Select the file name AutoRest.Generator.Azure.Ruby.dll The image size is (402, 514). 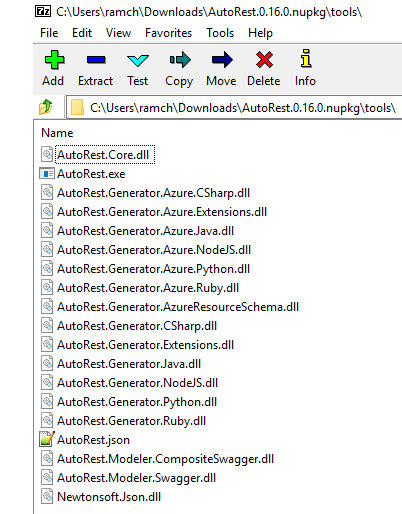148,288
